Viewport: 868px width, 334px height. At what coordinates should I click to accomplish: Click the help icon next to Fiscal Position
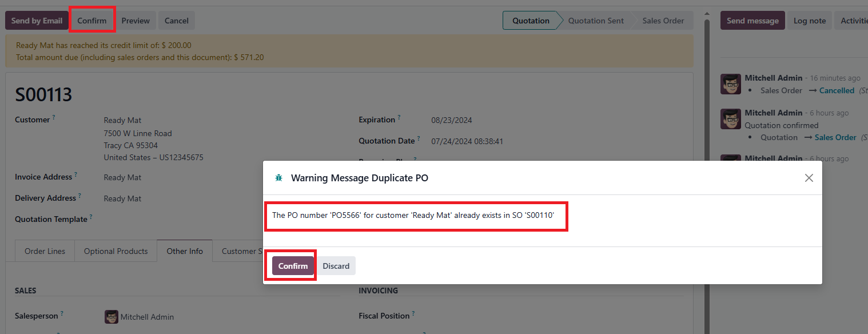pos(413,314)
